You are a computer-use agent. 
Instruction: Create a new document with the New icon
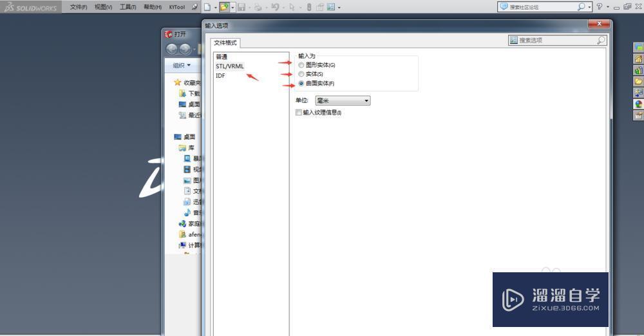point(207,7)
